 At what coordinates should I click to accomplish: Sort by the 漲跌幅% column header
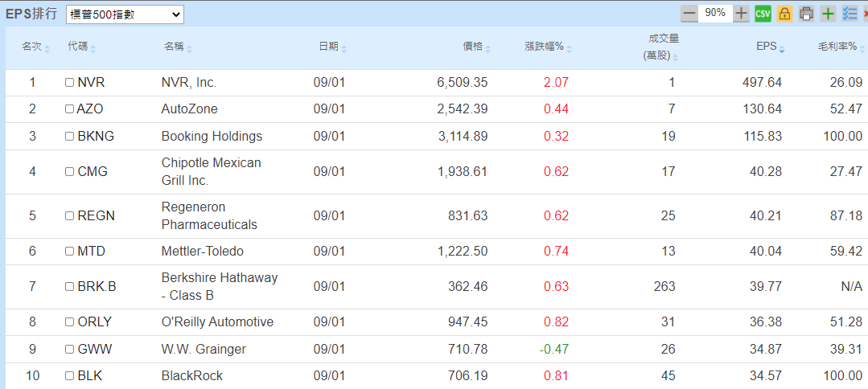(544, 47)
